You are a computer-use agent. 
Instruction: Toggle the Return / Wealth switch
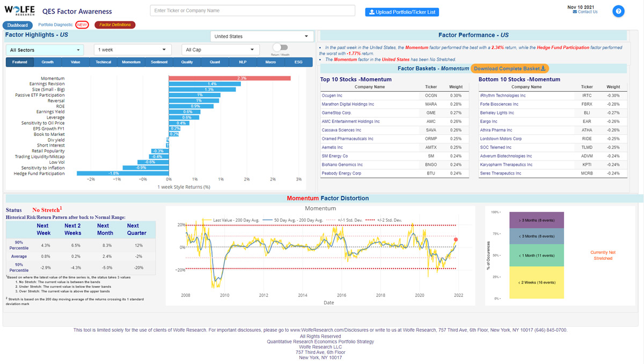click(x=280, y=47)
